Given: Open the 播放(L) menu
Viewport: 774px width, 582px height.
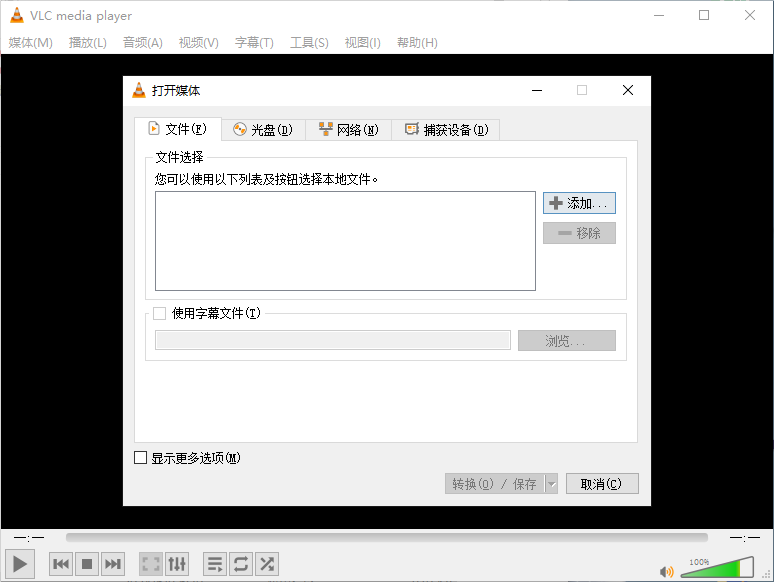Looking at the screenshot, I should pos(87,43).
